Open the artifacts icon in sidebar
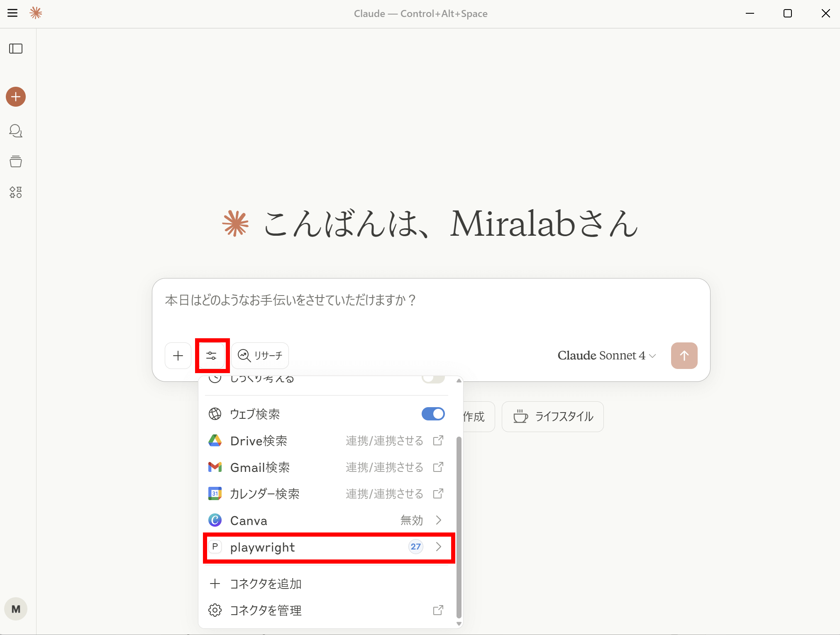840x635 pixels. (16, 192)
